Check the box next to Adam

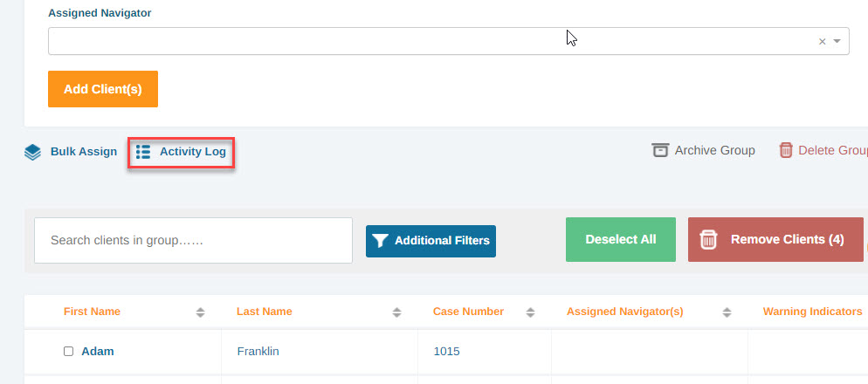(x=69, y=352)
